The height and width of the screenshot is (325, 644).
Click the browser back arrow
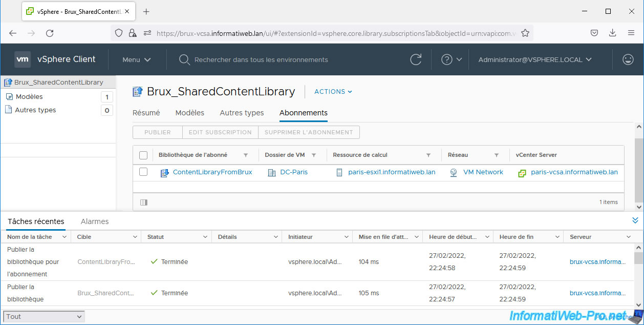tap(13, 33)
